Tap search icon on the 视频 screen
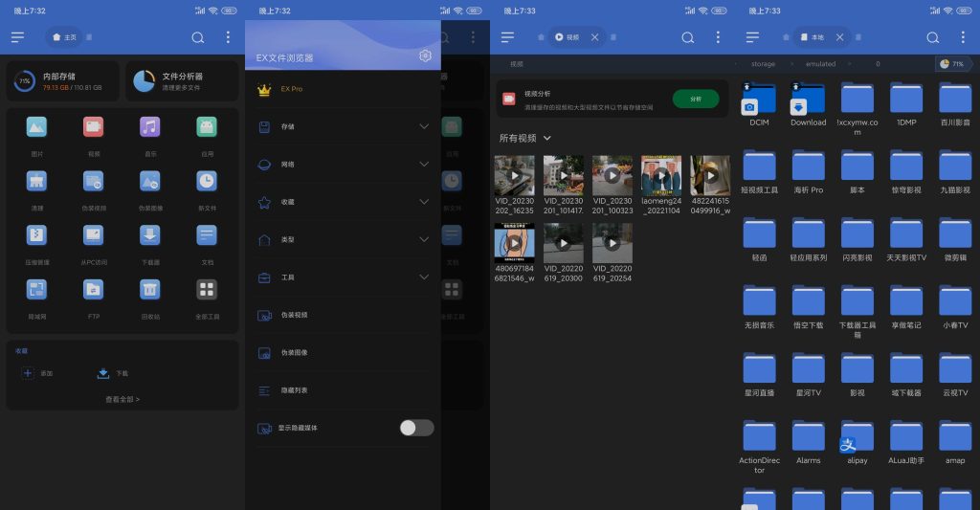 (x=688, y=37)
